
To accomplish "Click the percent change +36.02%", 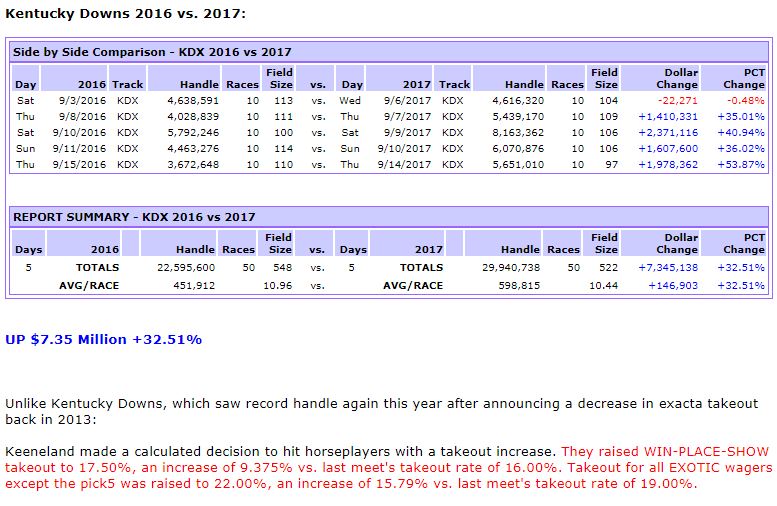I will tap(741, 148).
